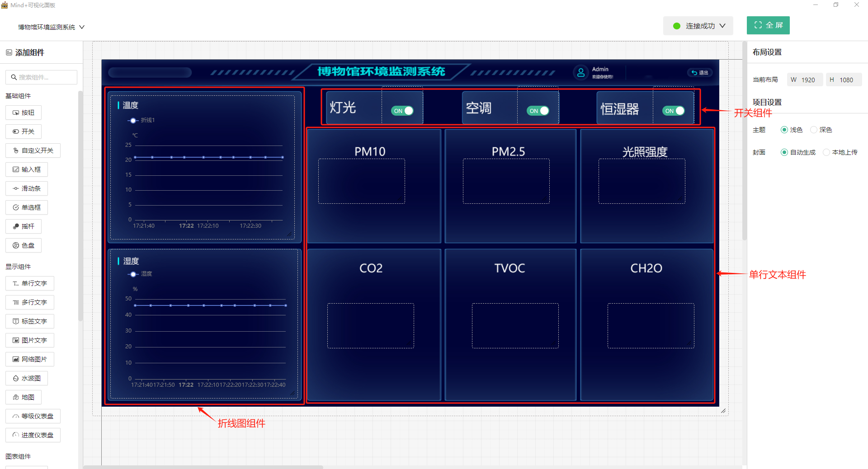The image size is (868, 469).
Task: Toggle the 恒湿器 ON switch
Action: (x=674, y=111)
